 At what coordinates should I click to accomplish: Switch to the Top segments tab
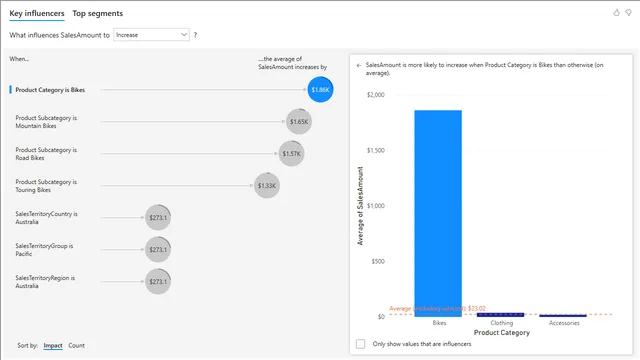point(98,13)
